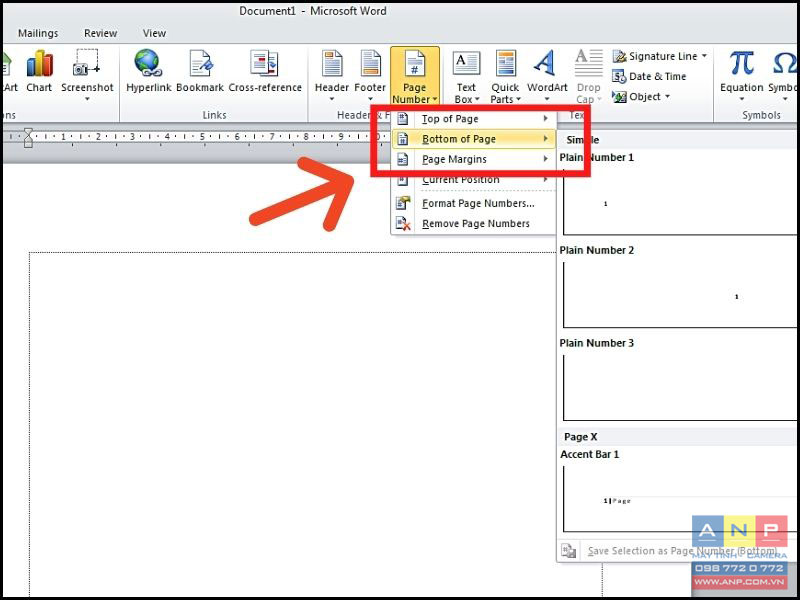The image size is (800, 600).
Task: Click the Accent Bar 1 label
Action: click(x=589, y=455)
